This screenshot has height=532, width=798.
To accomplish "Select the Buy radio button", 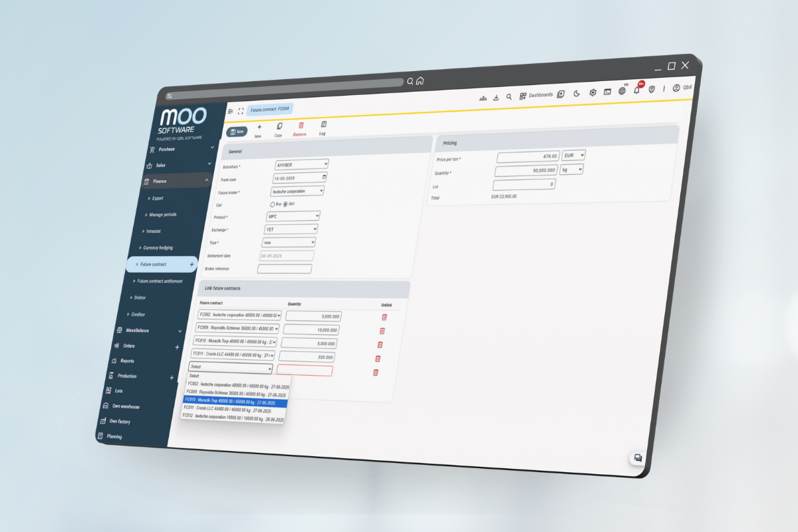I will [272, 204].
